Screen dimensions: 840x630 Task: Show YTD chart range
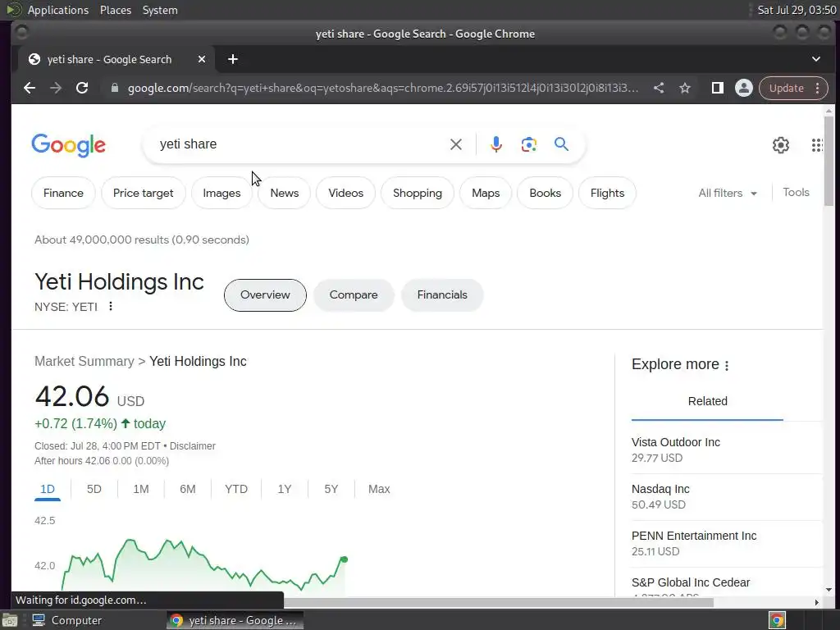(x=236, y=489)
